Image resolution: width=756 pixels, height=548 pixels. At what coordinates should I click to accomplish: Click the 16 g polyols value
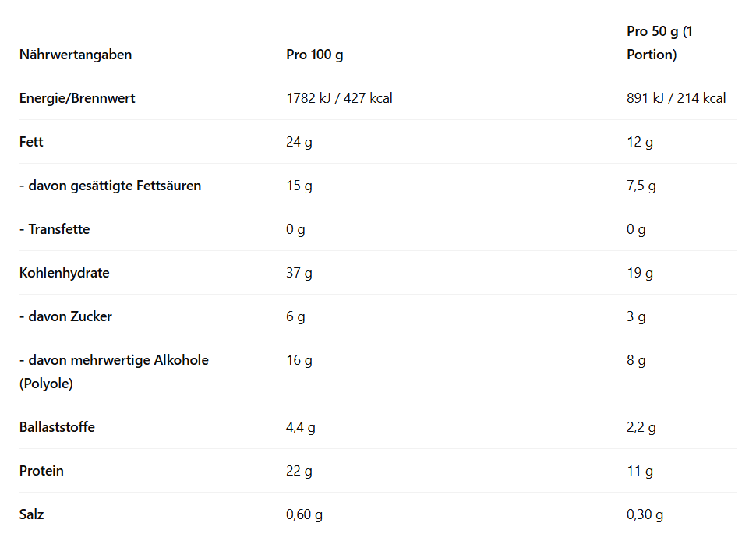click(299, 360)
